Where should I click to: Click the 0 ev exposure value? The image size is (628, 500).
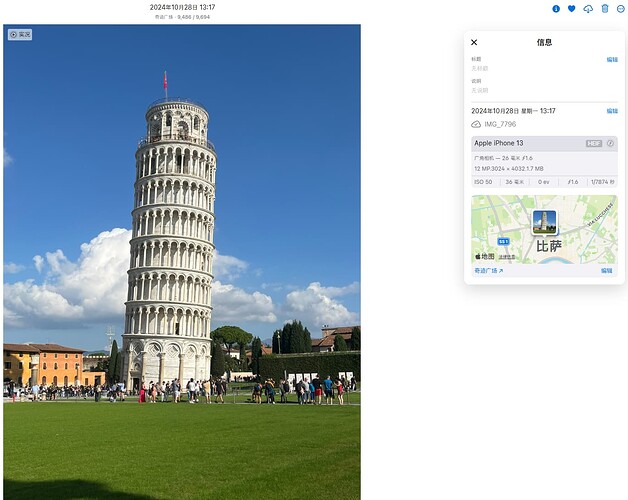point(543,182)
